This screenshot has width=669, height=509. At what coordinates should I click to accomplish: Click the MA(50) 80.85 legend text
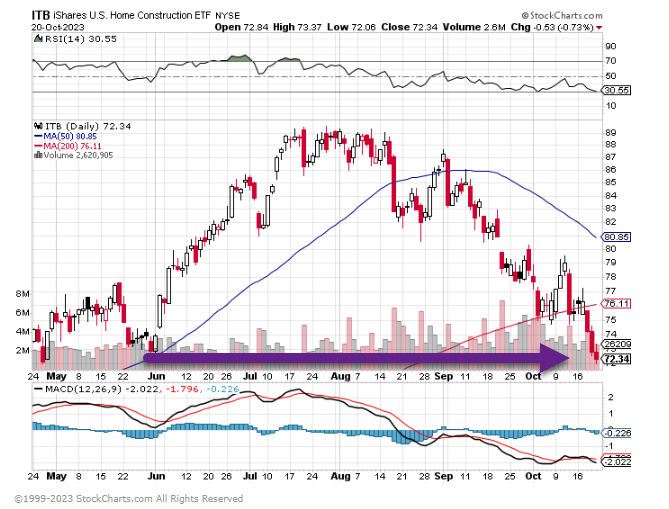pos(70,137)
